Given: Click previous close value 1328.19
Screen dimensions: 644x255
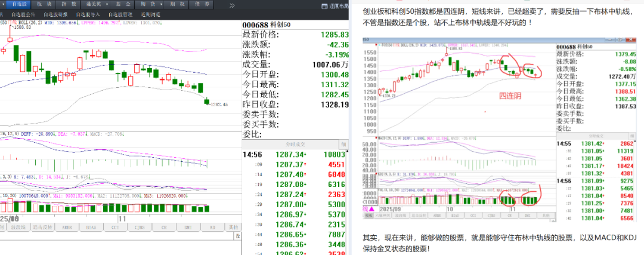Looking at the screenshot, I should click(333, 105).
